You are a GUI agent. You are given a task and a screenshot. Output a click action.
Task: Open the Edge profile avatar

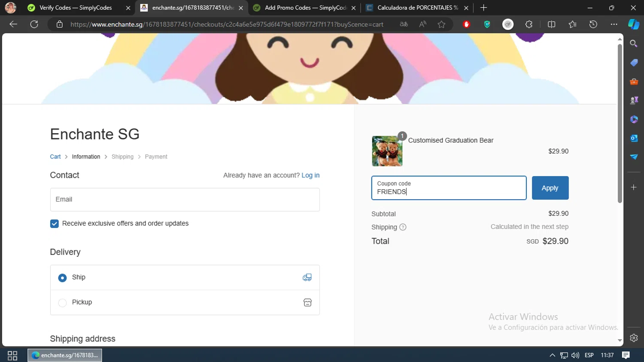pos(11,8)
